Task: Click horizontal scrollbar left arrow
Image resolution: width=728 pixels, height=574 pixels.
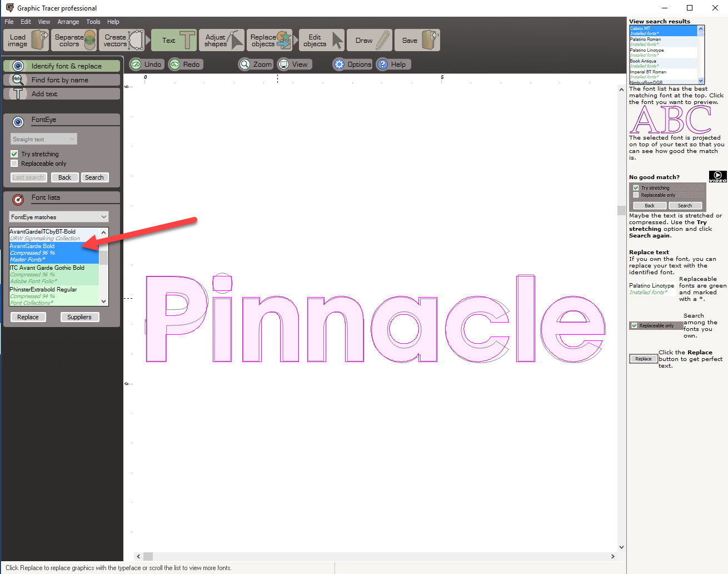Action: pos(138,556)
